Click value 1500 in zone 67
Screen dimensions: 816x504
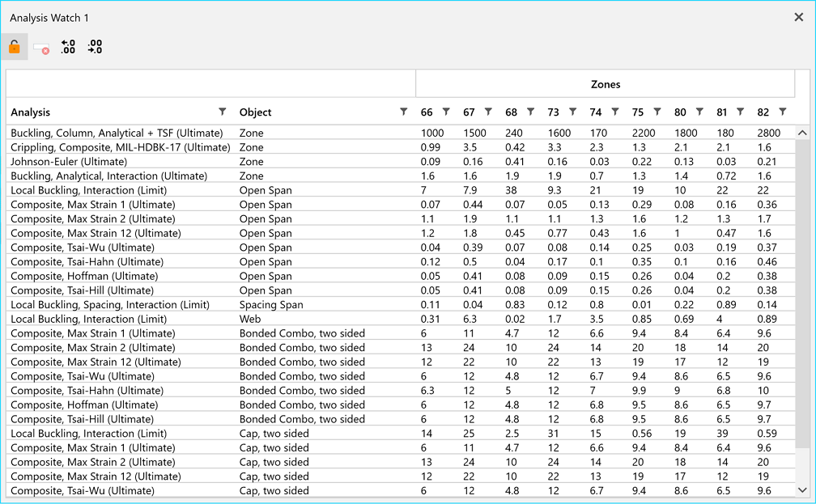[x=474, y=133]
